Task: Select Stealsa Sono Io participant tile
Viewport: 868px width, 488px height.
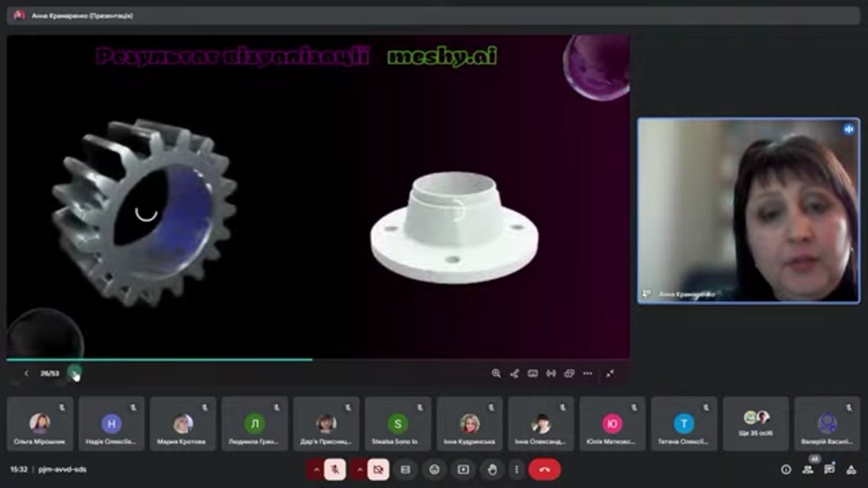Action: tap(398, 424)
